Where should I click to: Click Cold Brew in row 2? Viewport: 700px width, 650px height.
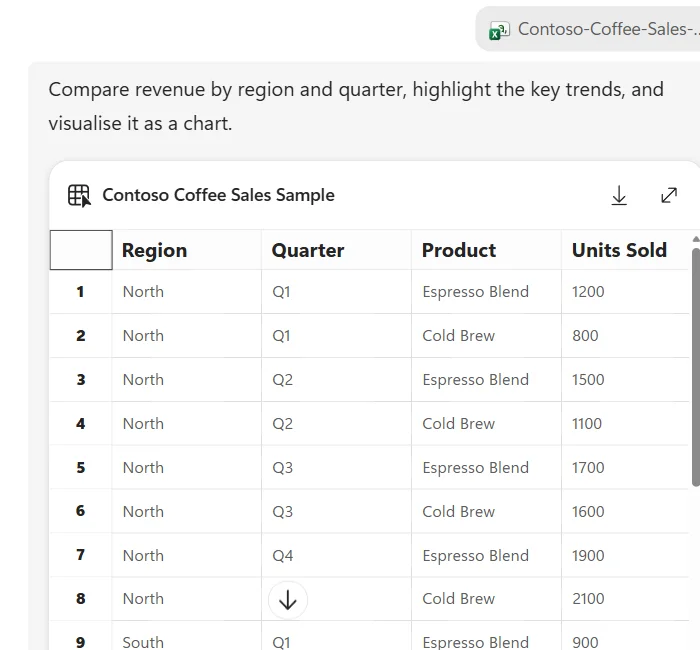click(x=486, y=336)
